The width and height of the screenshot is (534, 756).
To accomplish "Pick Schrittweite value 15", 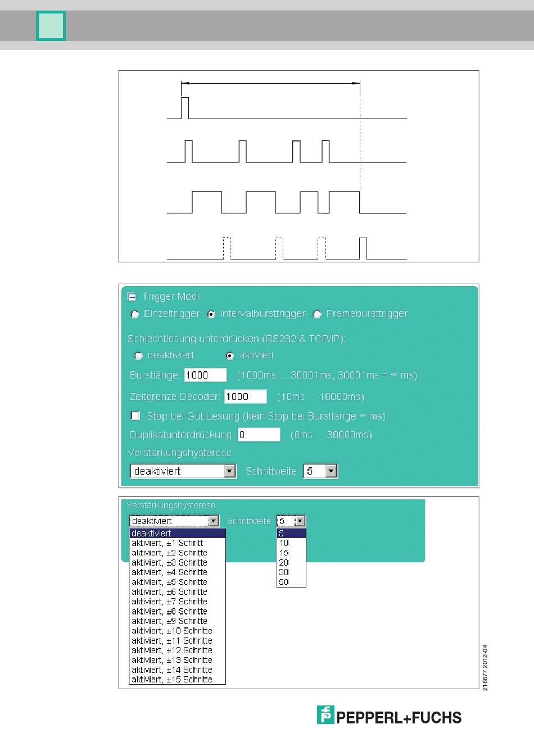I will [291, 553].
